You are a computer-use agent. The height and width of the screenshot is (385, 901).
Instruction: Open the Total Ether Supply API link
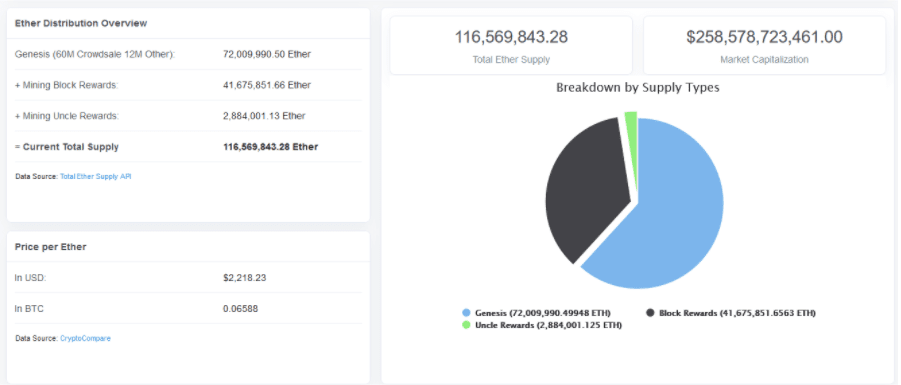tap(95, 176)
